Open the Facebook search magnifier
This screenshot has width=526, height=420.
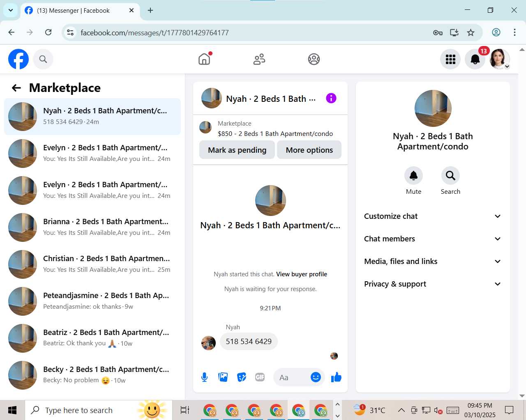[43, 59]
